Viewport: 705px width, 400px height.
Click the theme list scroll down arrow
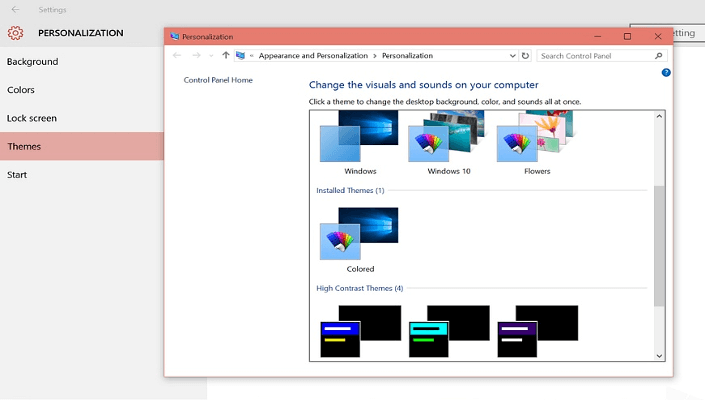click(659, 356)
